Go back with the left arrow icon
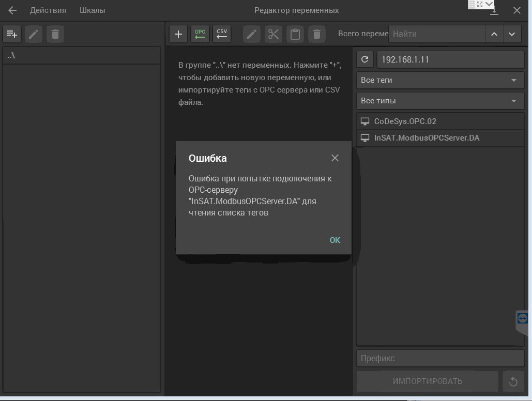This screenshot has width=532, height=401. click(x=12, y=10)
